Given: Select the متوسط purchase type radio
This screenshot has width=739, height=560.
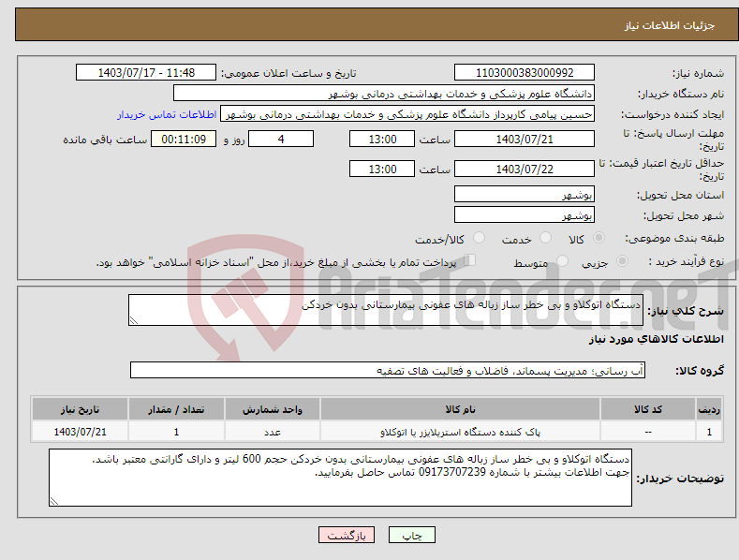Looking at the screenshot, I should point(562,261).
